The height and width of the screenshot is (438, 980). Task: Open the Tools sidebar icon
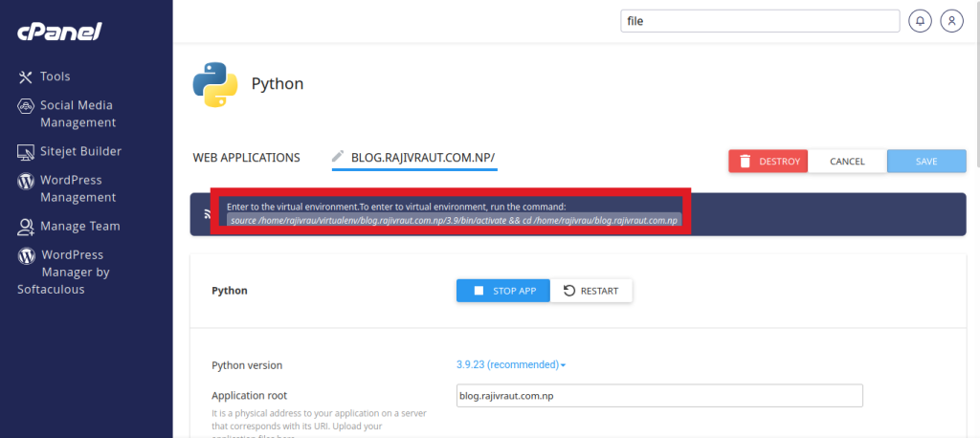click(x=25, y=77)
